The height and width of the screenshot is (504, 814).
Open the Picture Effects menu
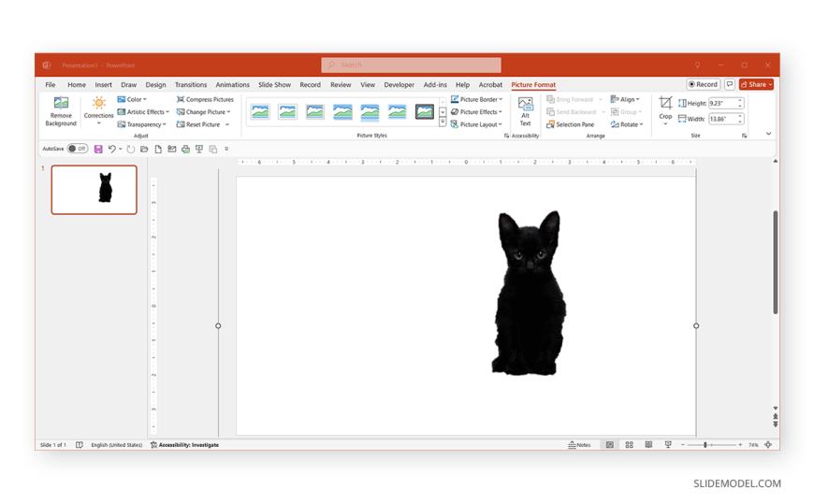[476, 111]
